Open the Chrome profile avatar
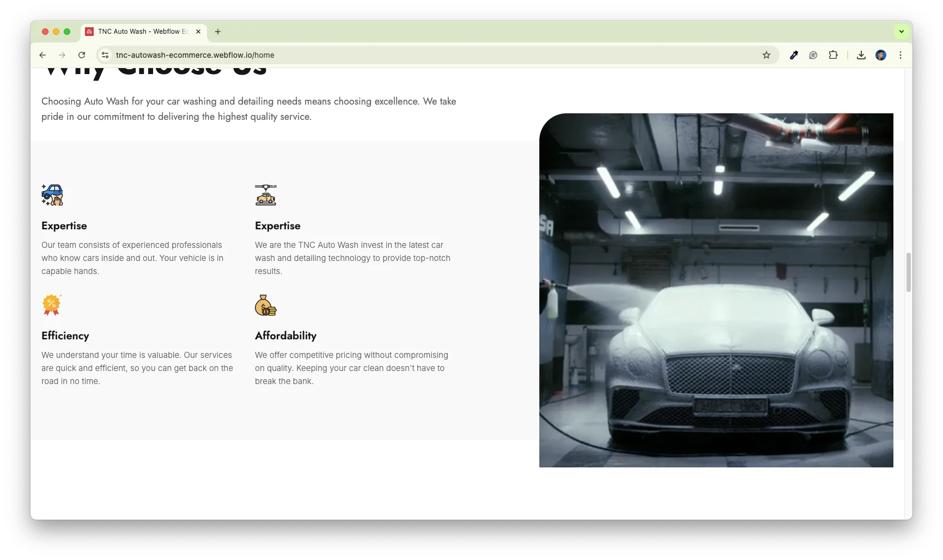Image resolution: width=943 pixels, height=560 pixels. (881, 55)
